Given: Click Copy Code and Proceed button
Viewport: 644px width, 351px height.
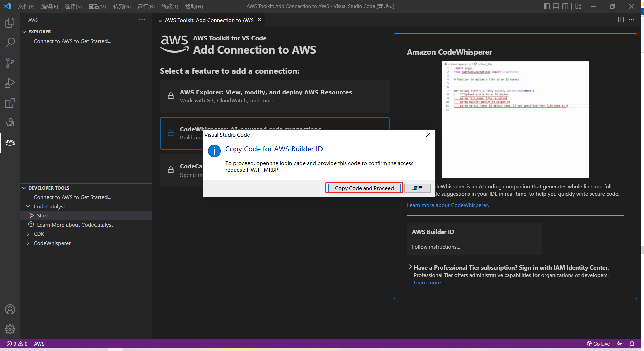Looking at the screenshot, I should point(364,188).
